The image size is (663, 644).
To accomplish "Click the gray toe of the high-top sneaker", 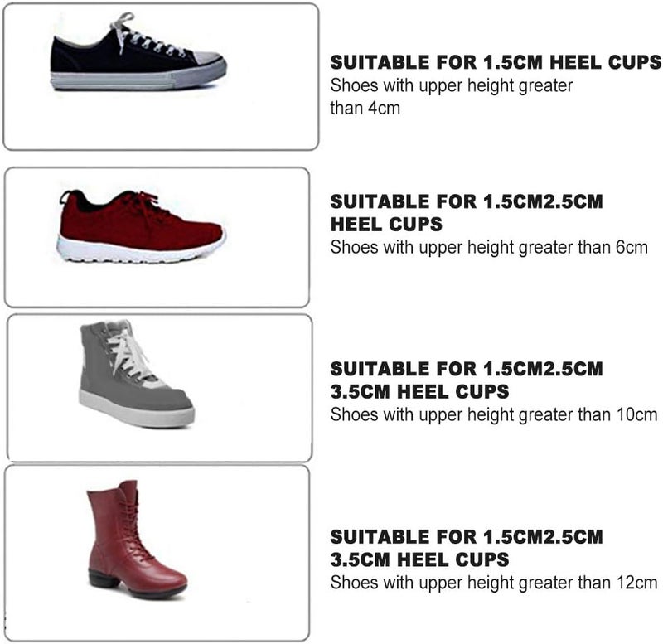I will pos(173,399).
